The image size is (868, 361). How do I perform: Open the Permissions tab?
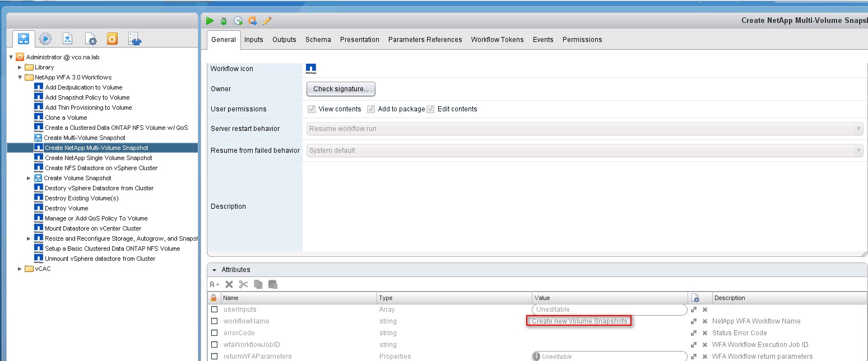(582, 40)
